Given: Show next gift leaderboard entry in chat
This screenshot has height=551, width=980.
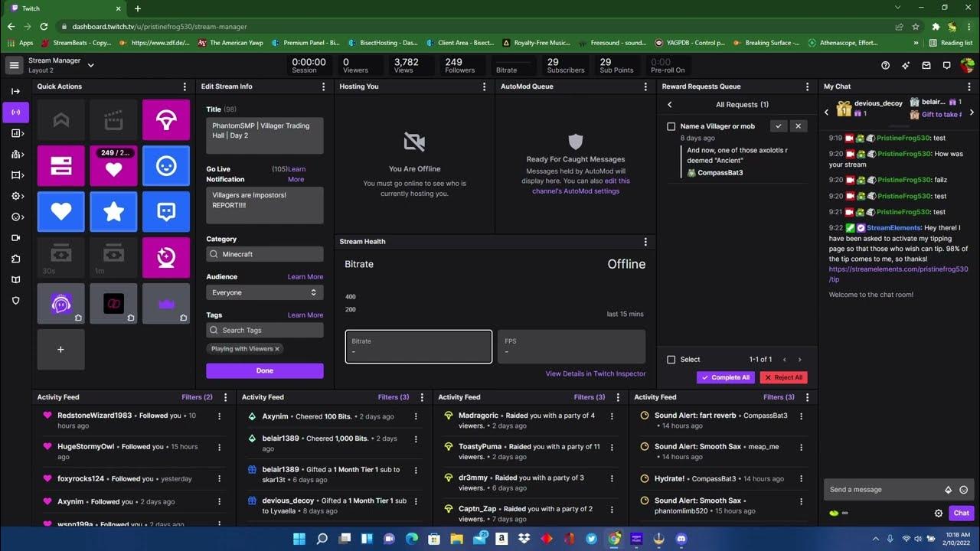Looking at the screenshot, I should pos(972,112).
